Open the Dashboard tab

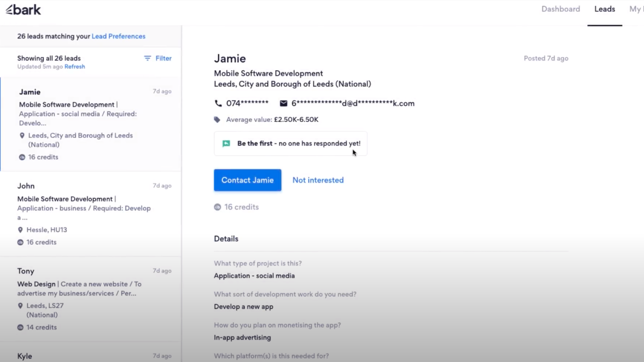[x=560, y=9]
